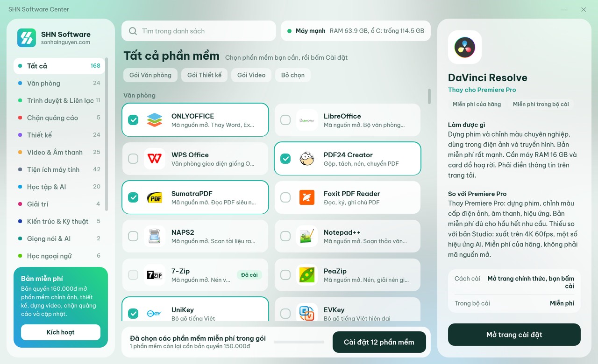The image size is (598, 364).
Task: Open the Văn phòng category
Action: [x=59, y=83]
